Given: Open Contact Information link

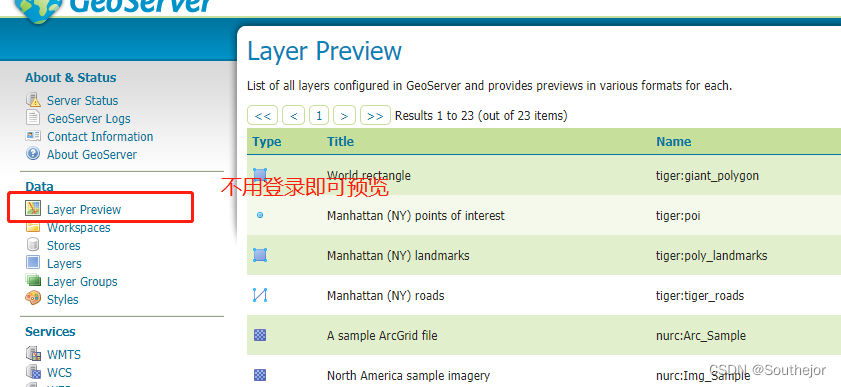Looking at the screenshot, I should click(100, 136).
